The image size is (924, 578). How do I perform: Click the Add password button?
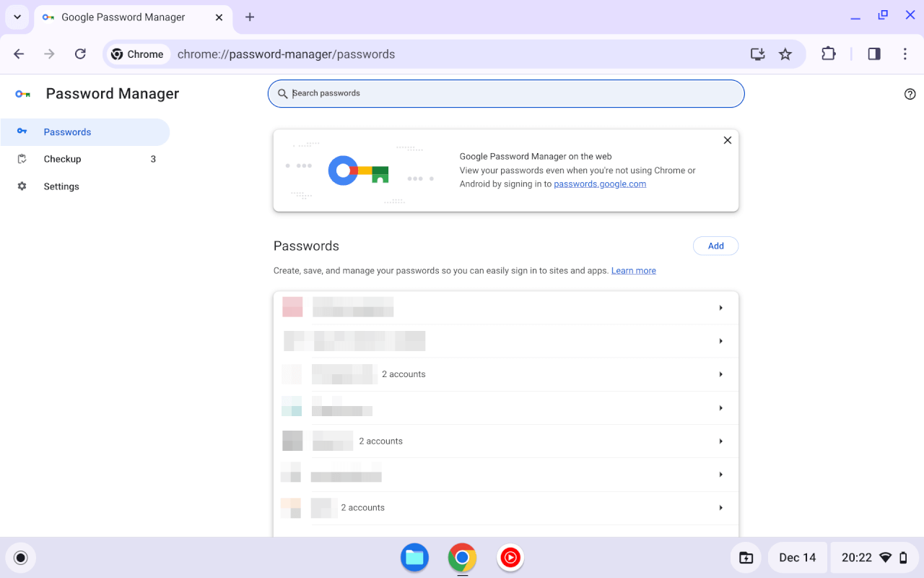point(715,246)
